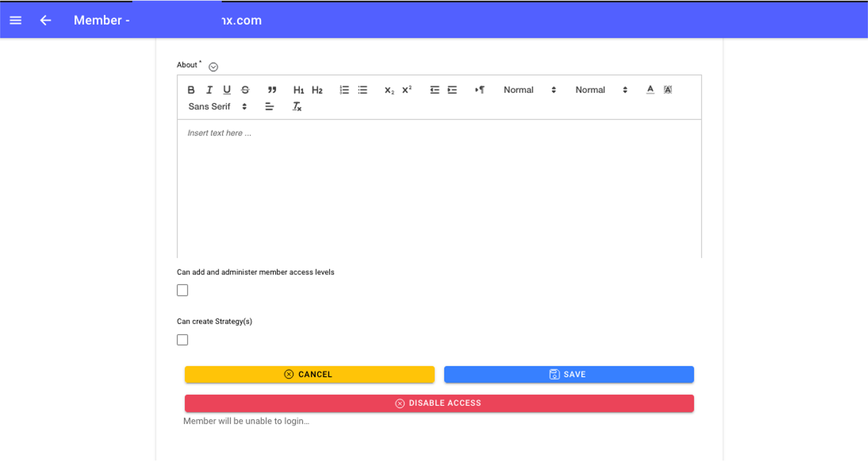Apply Heading 1 style

(x=298, y=90)
